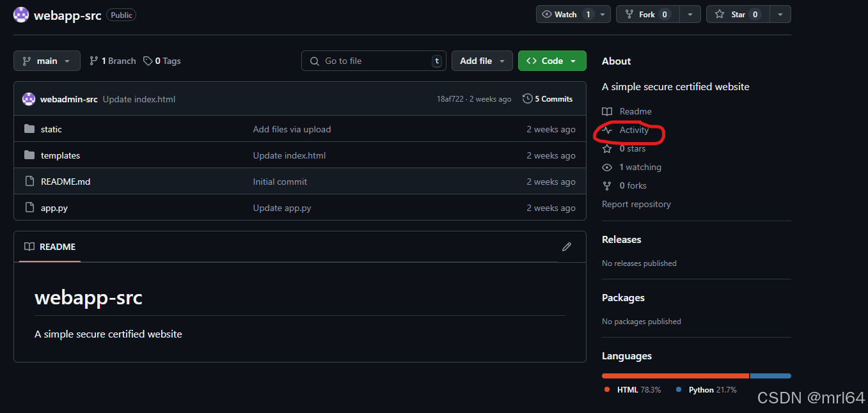Screen dimensions: 868x413
Task: Click the pencil icon to edit README
Action: [x=567, y=247]
